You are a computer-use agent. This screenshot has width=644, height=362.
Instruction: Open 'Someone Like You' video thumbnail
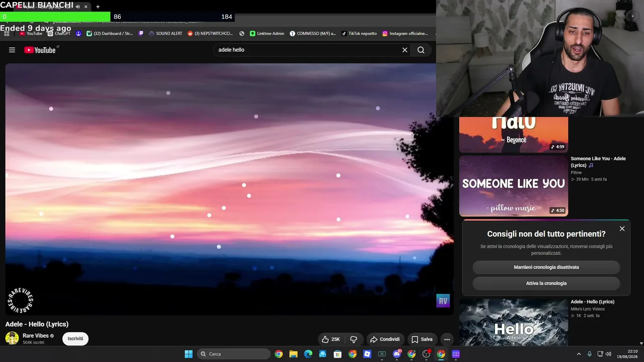click(x=514, y=186)
